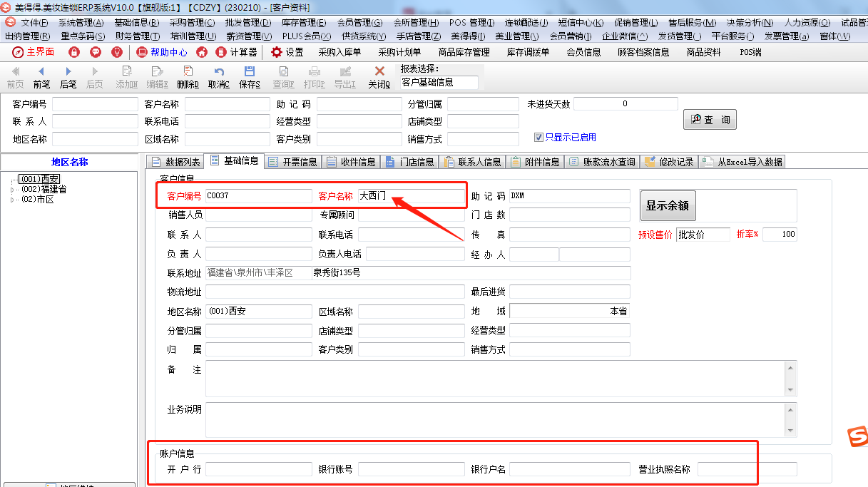The image size is (868, 487).
Task: Click the 银行账号 input field
Action: click(x=411, y=469)
